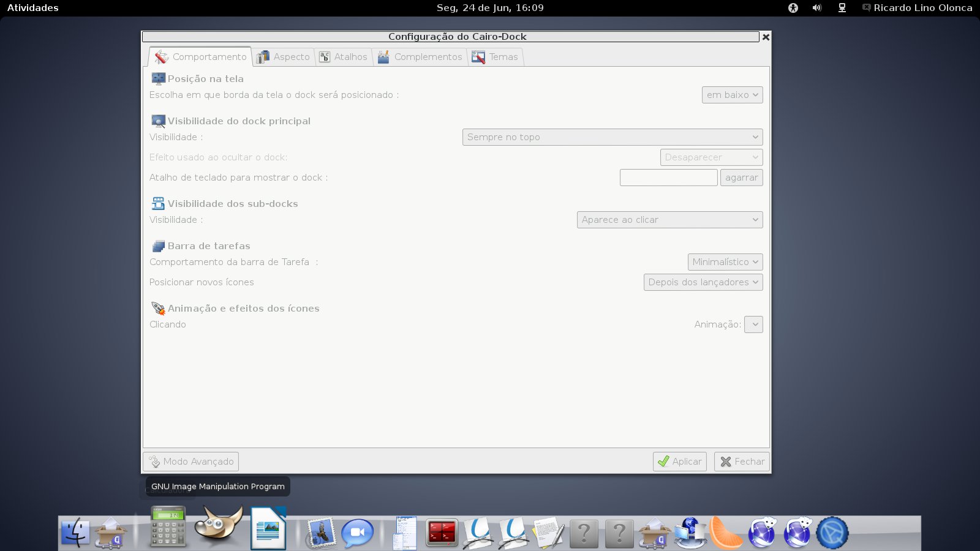This screenshot has height=551, width=980.
Task: Open the 'Depois dos lançadores' dropdown
Action: pos(703,282)
